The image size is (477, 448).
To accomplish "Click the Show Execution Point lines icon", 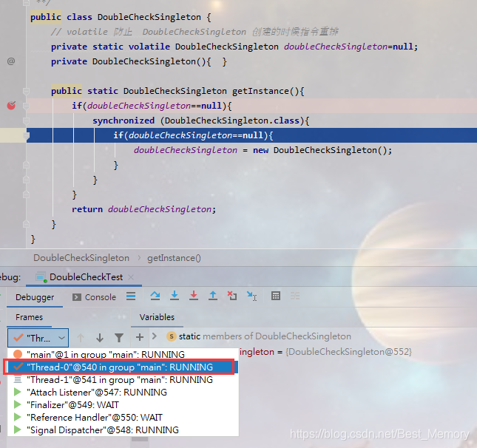I will 131,296.
